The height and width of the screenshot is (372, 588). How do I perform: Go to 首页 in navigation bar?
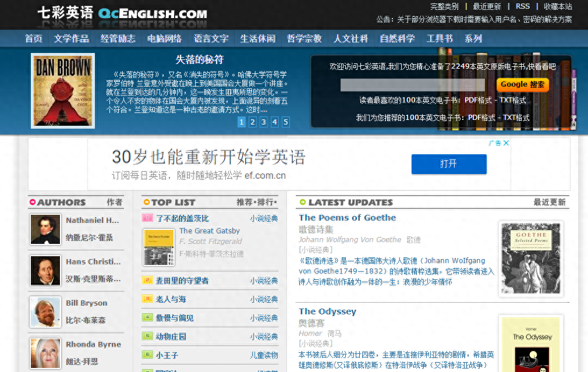[33, 38]
